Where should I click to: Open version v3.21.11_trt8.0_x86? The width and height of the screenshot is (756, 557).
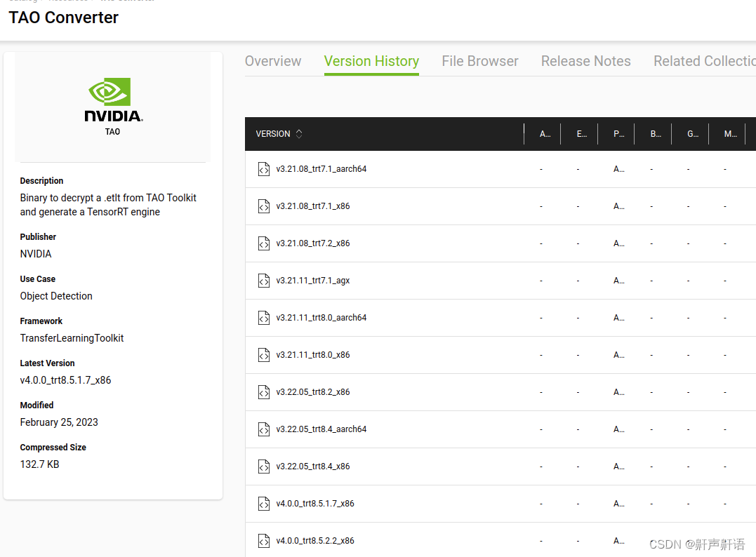pyautogui.click(x=313, y=355)
